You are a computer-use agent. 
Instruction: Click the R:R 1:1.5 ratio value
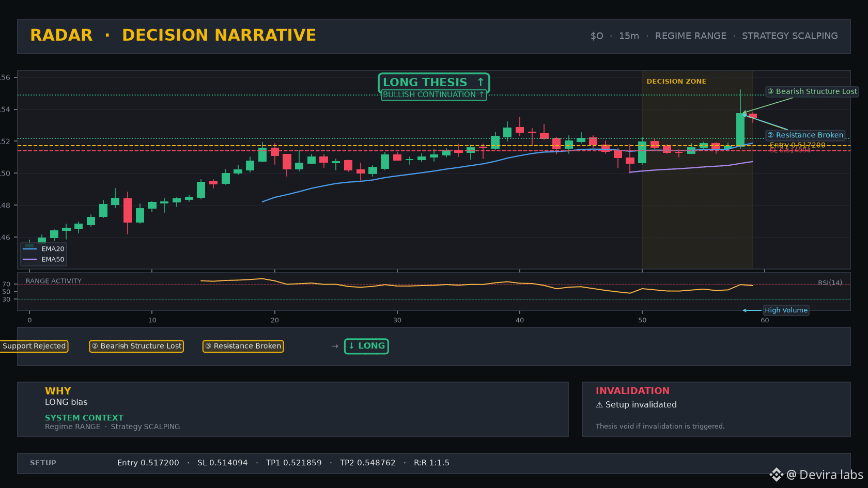[431, 463]
